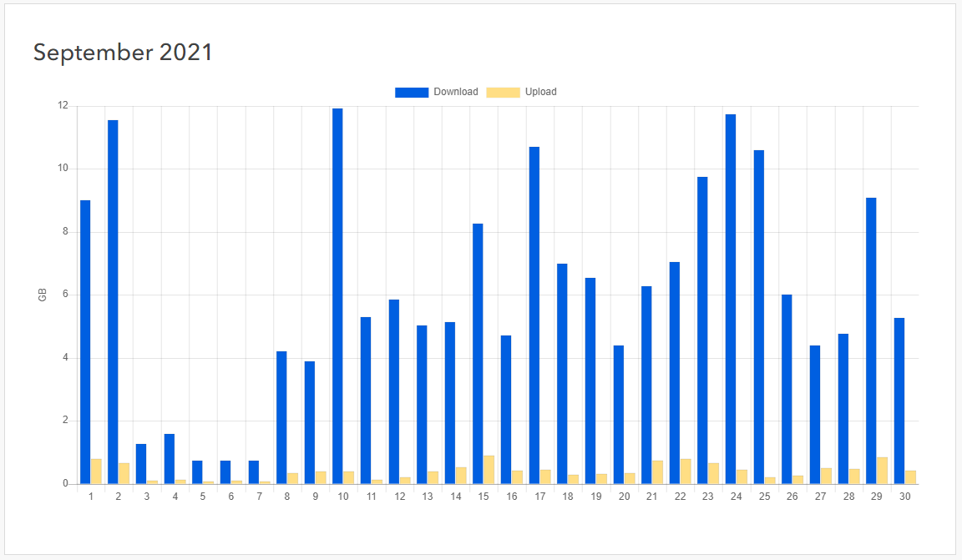This screenshot has width=962, height=560.
Task: Click the x-axis label 16
Action: pyautogui.click(x=512, y=497)
